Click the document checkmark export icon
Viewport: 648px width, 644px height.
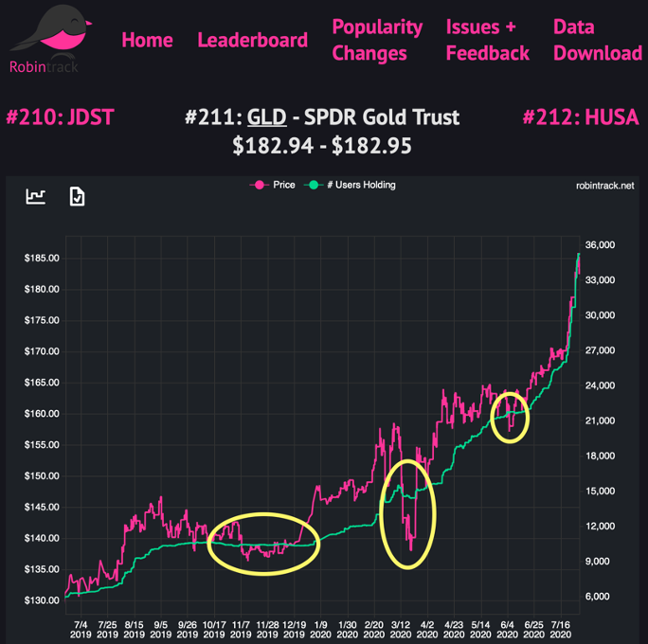click(x=78, y=196)
